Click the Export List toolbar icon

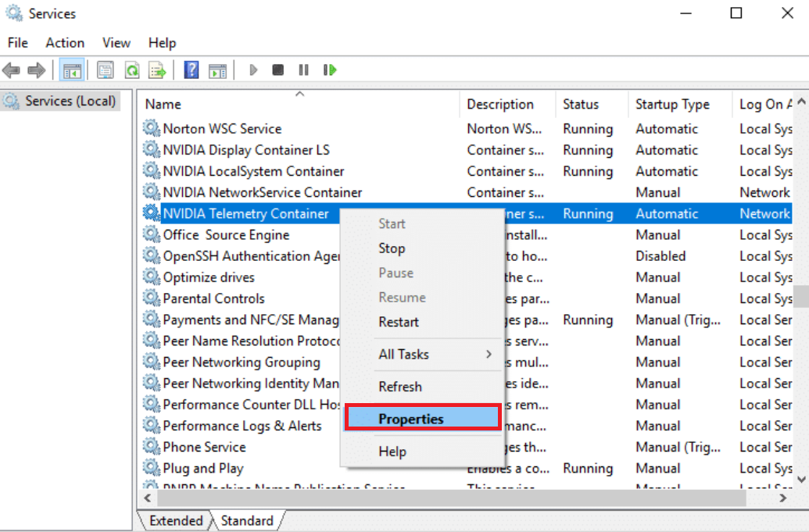tap(157, 70)
